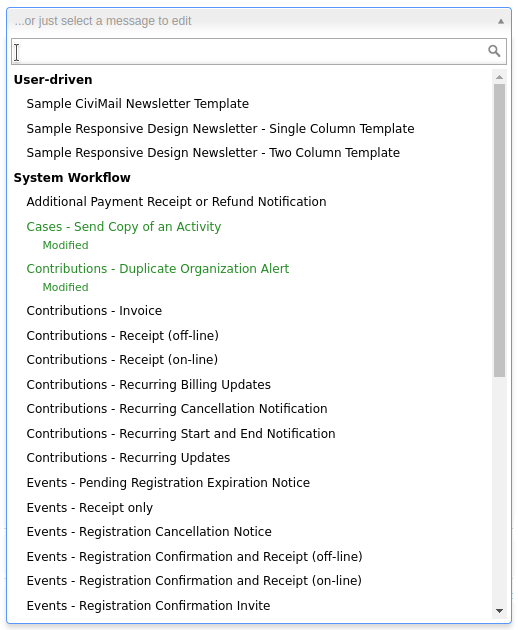
Task: Choose Contributions - Invoice template
Action: [250, 311]
